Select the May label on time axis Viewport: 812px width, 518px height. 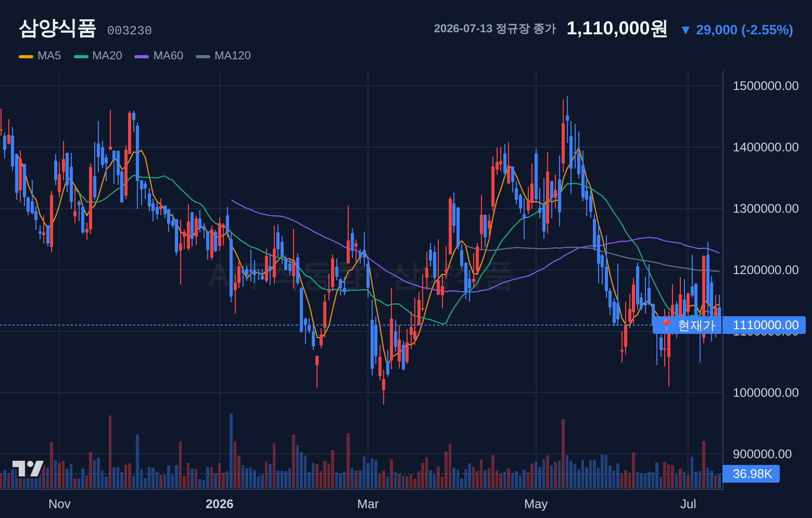(536, 504)
